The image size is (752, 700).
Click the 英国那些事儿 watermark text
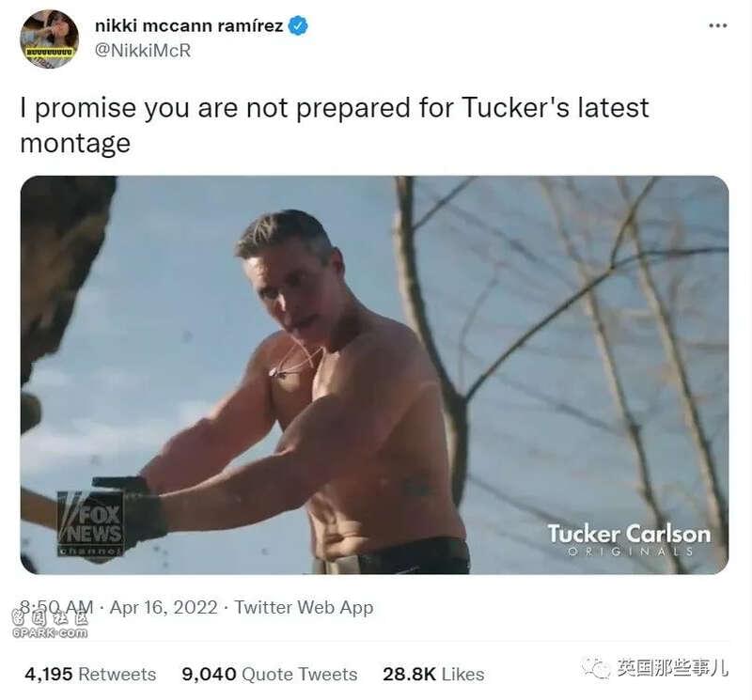[x=672, y=668]
